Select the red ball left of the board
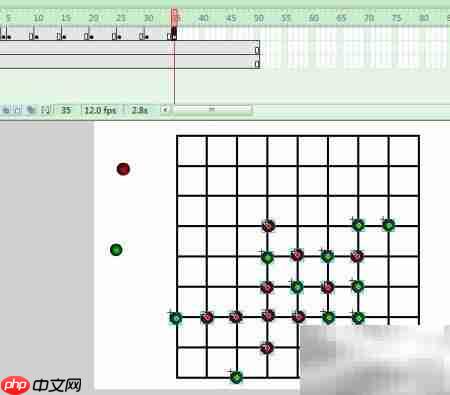The height and width of the screenshot is (395, 450). [x=123, y=169]
